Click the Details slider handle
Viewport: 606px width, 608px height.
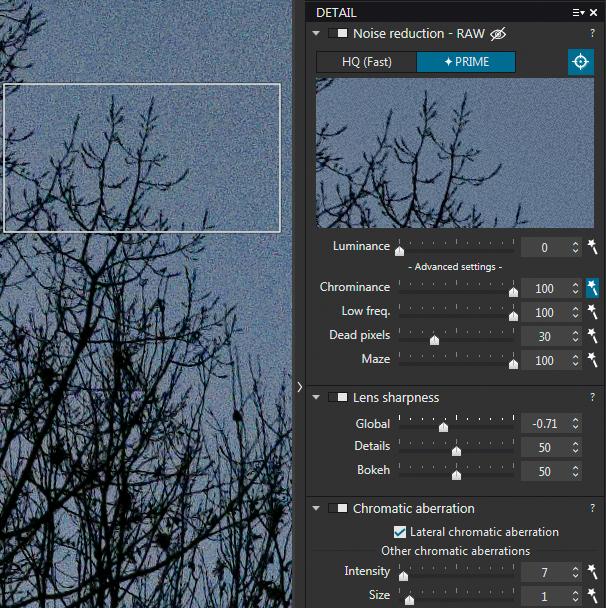456,451
